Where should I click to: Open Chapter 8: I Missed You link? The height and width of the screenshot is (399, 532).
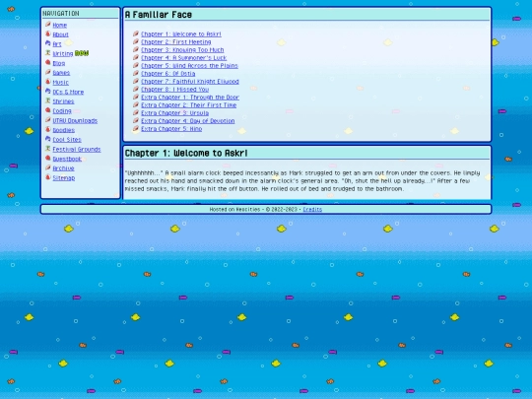[175, 90]
